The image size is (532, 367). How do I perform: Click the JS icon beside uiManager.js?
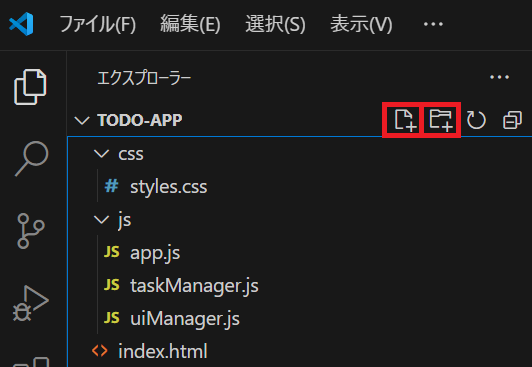pos(112,318)
